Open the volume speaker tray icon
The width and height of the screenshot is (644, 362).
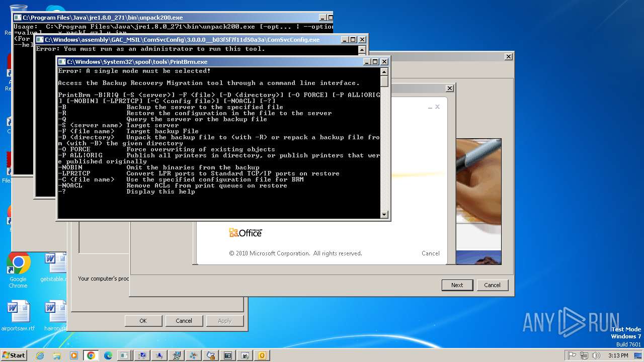596,355
